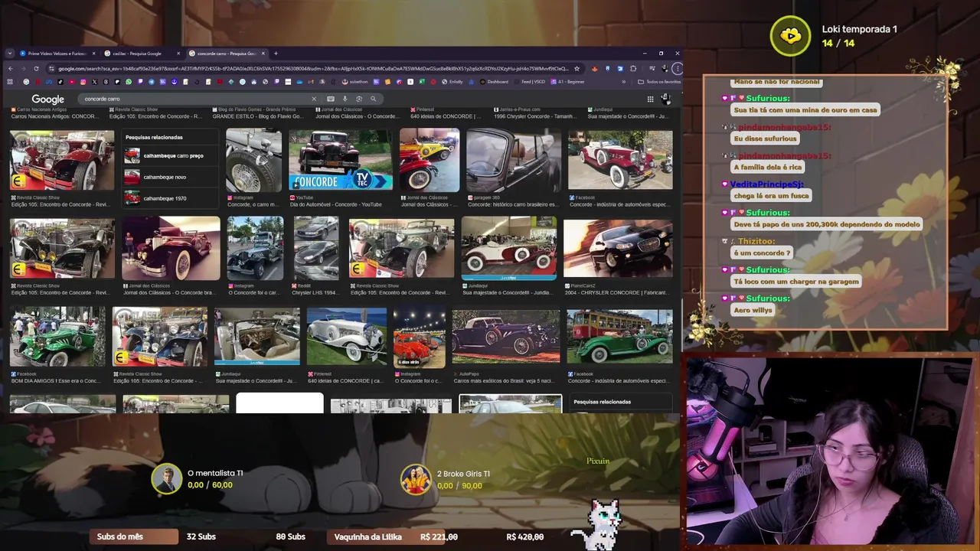The width and height of the screenshot is (980, 551).
Task: Submit search with the magnifier icon
Action: tap(374, 99)
